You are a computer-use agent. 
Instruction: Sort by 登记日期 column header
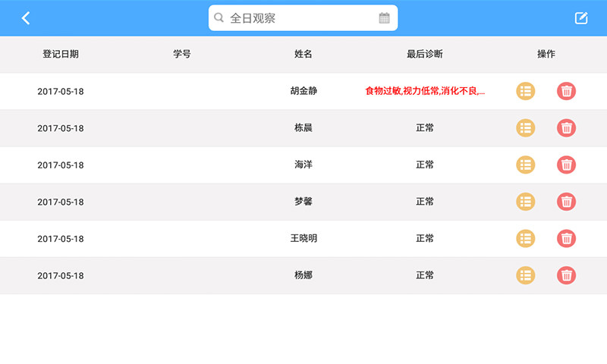pyautogui.click(x=61, y=55)
